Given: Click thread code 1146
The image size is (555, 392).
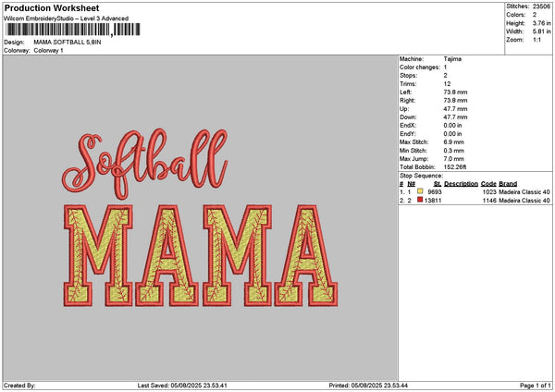Looking at the screenshot, I should (489, 201).
